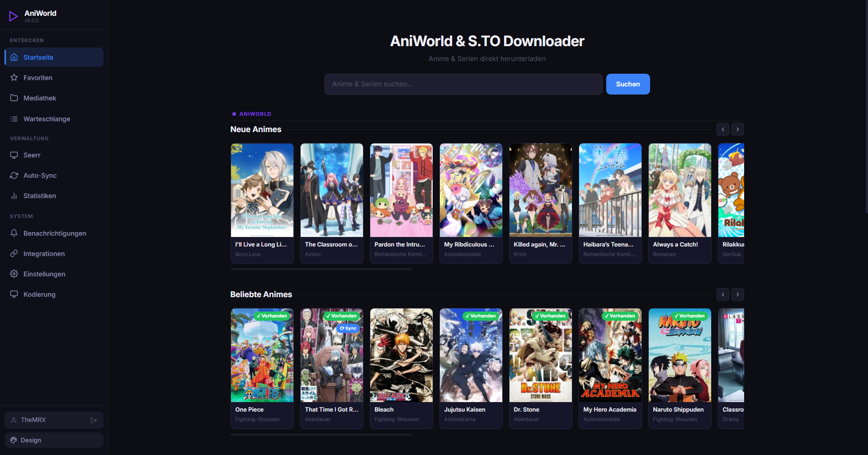Screen dimensions: 868x455
Task: Click Vorhanden badge on Jujutsu Kaisen
Action: pyautogui.click(x=481, y=316)
